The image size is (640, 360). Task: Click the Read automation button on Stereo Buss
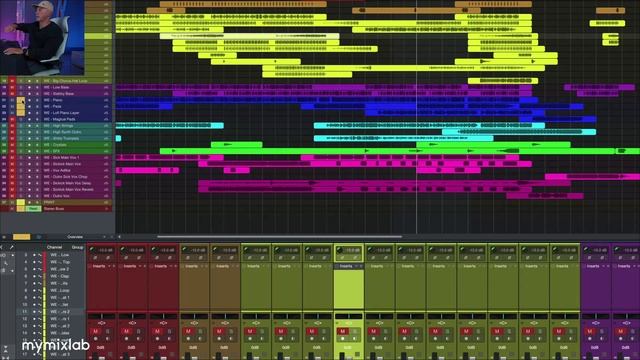coord(33,209)
